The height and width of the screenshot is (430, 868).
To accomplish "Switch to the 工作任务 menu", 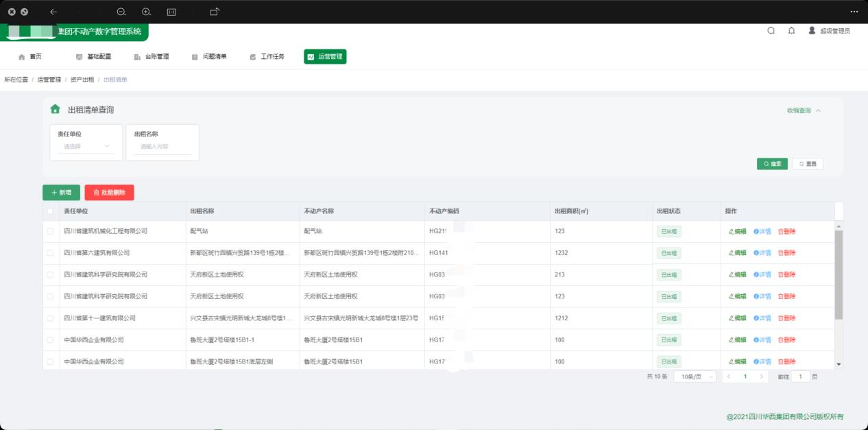I will coord(267,57).
